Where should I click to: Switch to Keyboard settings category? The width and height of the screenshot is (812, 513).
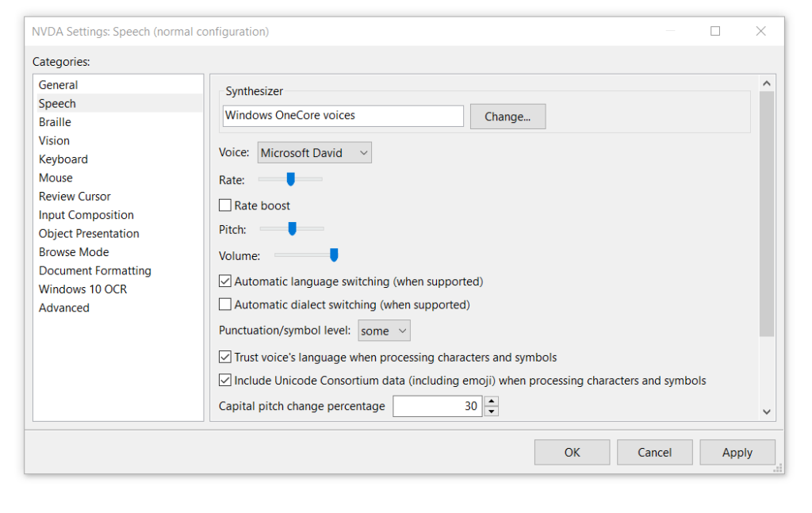[119, 159]
